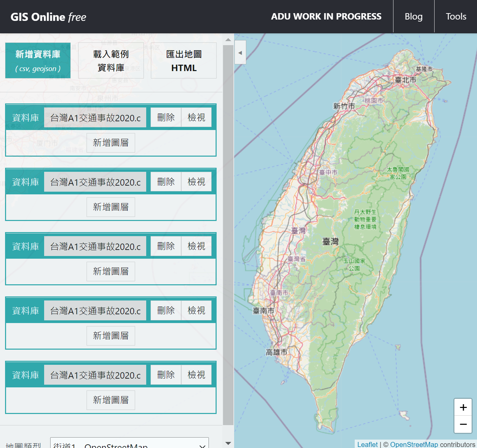Click the first database name field

click(95, 118)
